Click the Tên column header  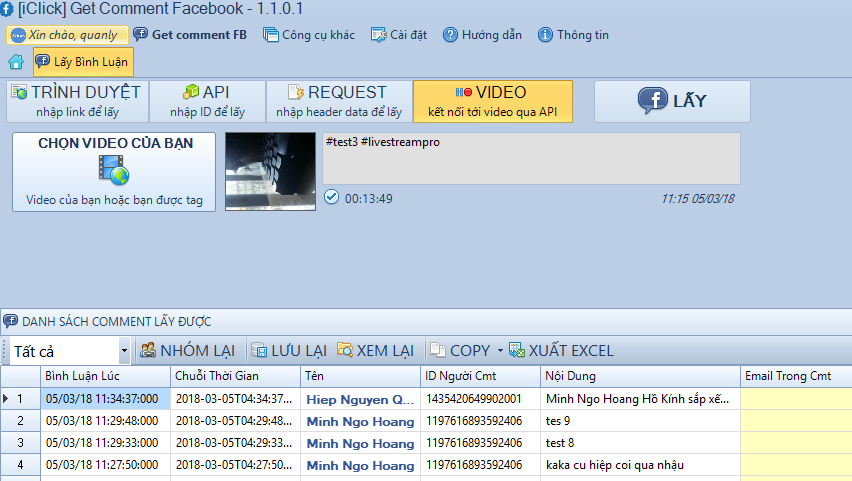[x=360, y=376]
